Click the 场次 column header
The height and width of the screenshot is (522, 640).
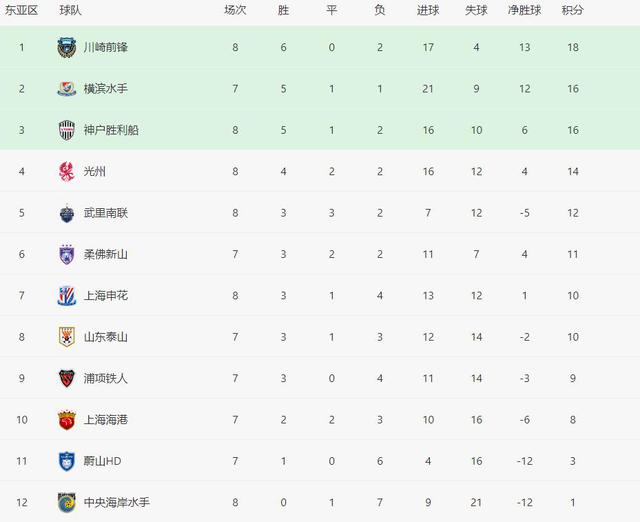[235, 11]
